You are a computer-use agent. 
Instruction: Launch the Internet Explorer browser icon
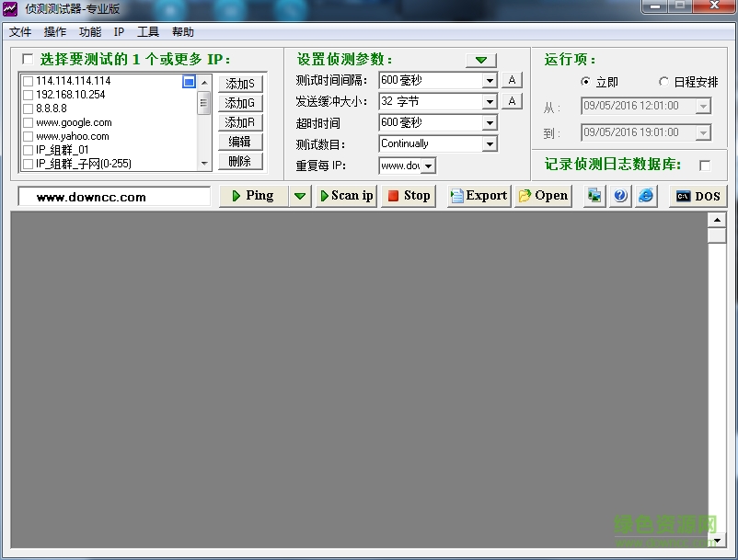646,196
